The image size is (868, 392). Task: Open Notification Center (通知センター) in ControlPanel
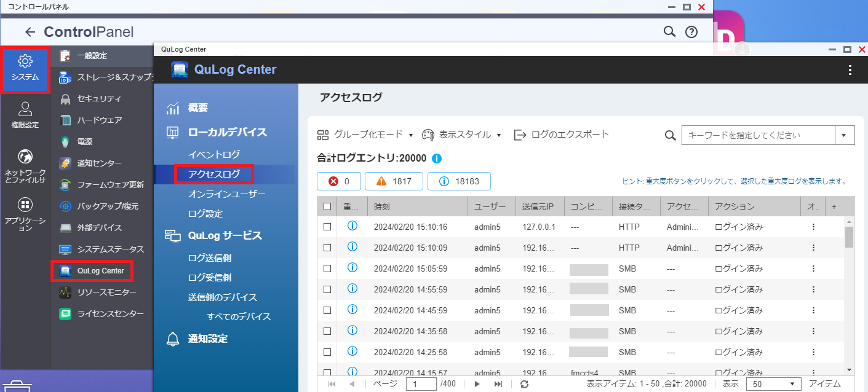[90, 163]
